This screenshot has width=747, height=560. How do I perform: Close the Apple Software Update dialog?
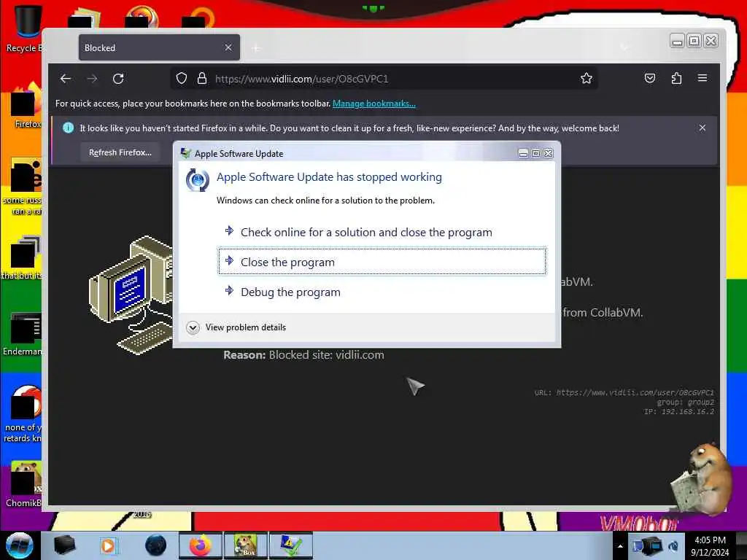549,153
